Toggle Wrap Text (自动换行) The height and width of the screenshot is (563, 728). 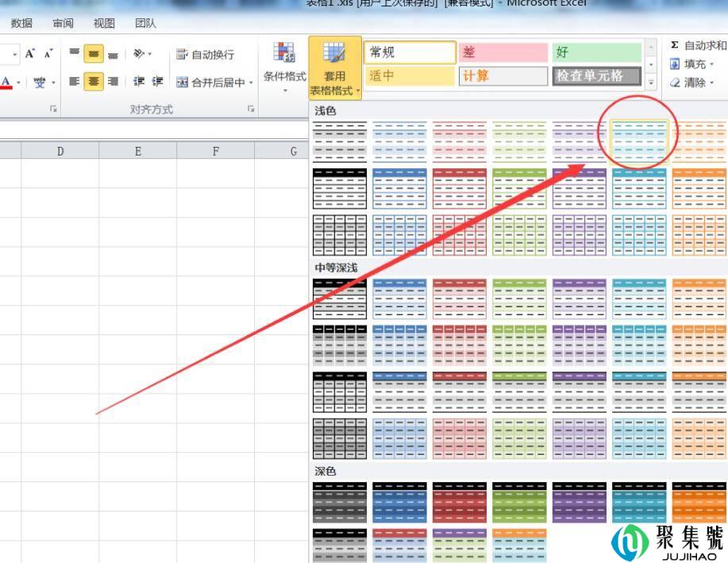coord(206,55)
